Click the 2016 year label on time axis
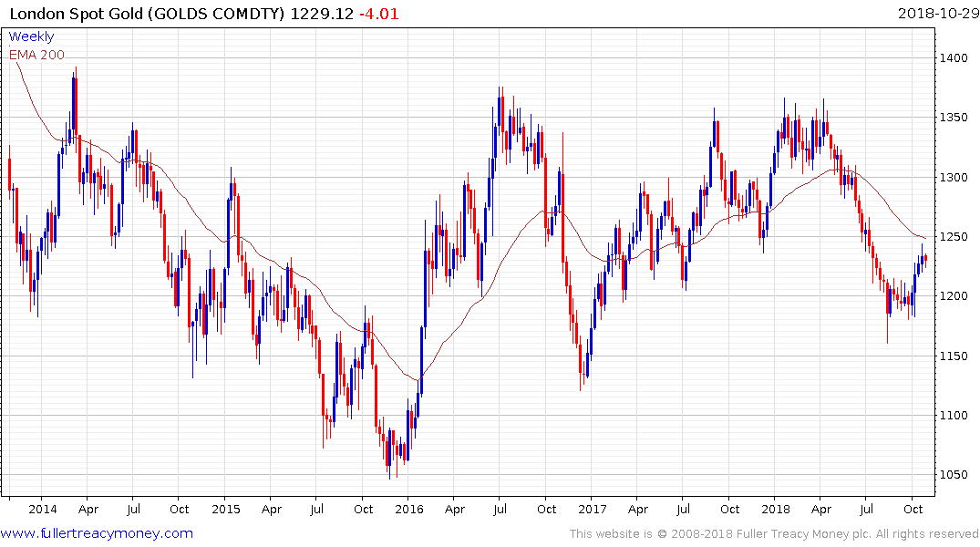The image size is (980, 547). click(x=409, y=510)
